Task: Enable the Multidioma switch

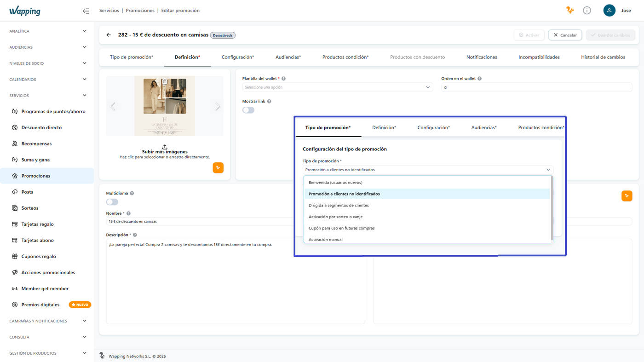Action: point(112,202)
